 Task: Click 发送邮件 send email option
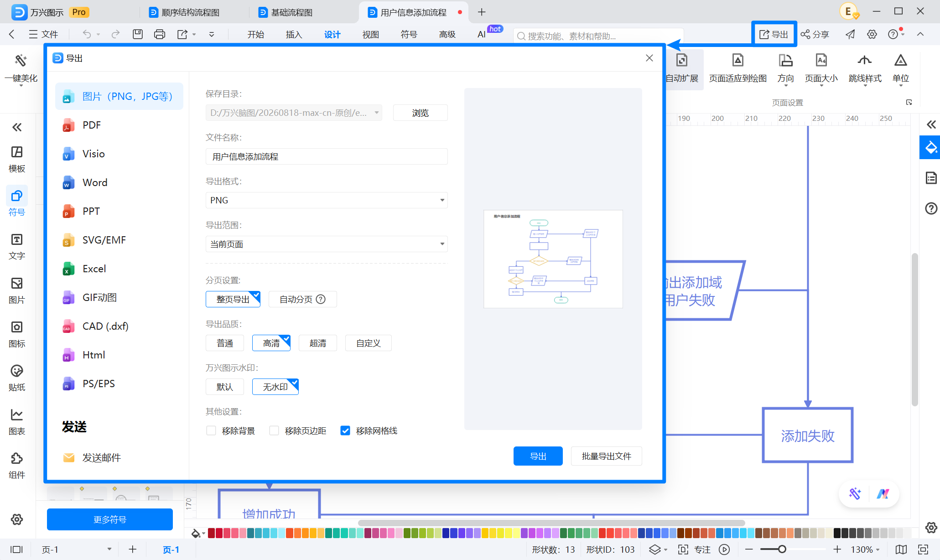[x=93, y=457]
